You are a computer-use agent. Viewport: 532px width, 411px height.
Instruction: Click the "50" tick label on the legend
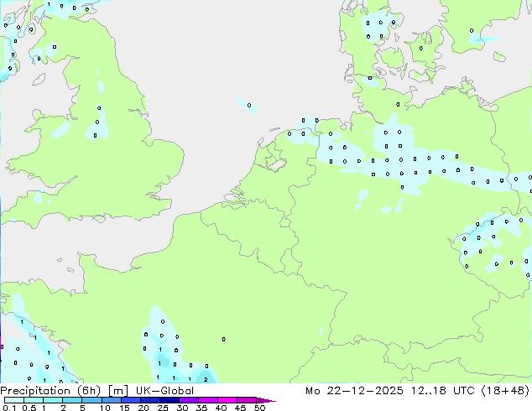pos(259,408)
